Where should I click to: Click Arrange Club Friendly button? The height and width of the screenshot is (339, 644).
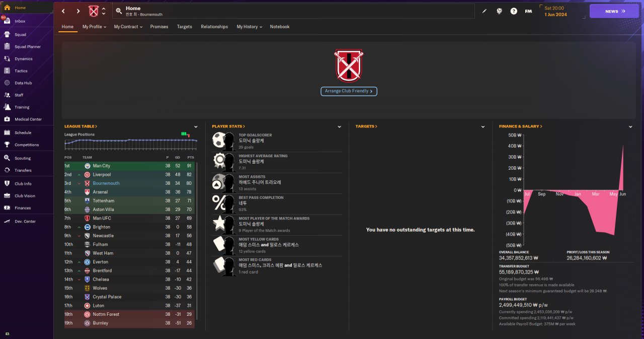[349, 91]
